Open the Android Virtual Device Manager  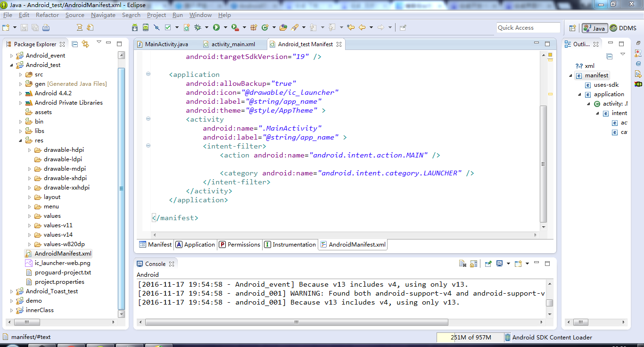(x=146, y=27)
